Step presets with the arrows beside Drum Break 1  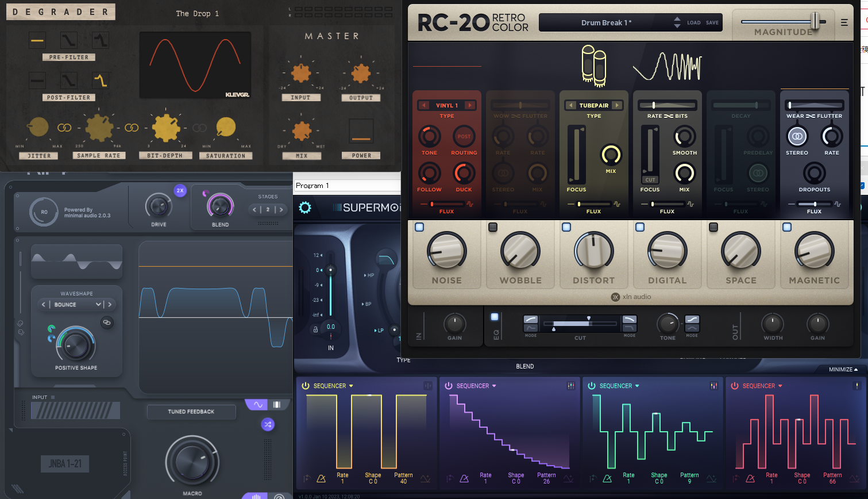coord(677,23)
